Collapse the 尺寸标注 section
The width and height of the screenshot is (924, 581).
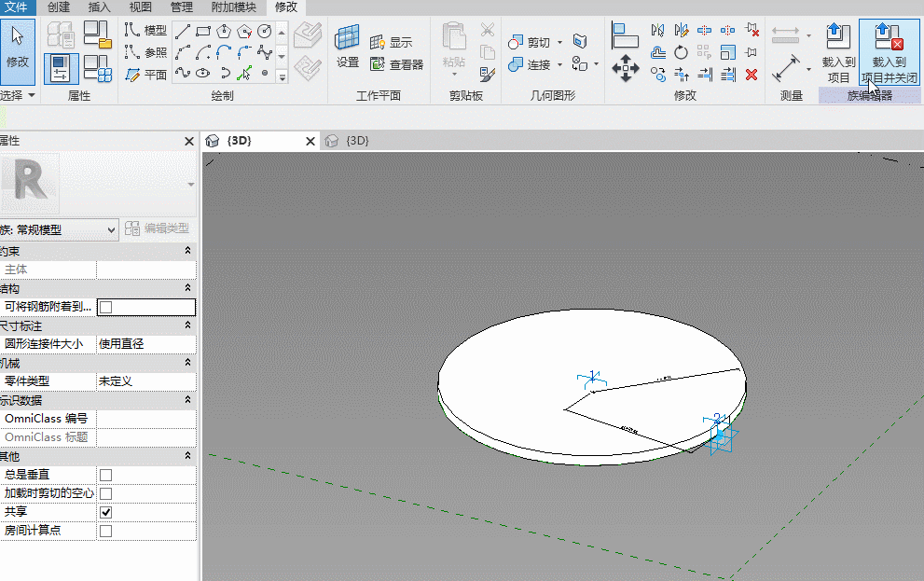pyautogui.click(x=187, y=325)
